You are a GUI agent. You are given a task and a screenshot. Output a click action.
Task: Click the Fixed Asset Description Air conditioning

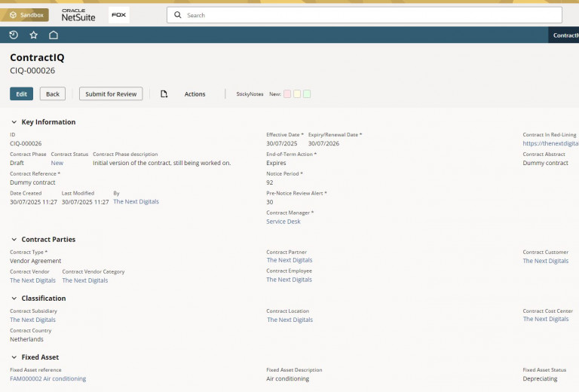288,378
